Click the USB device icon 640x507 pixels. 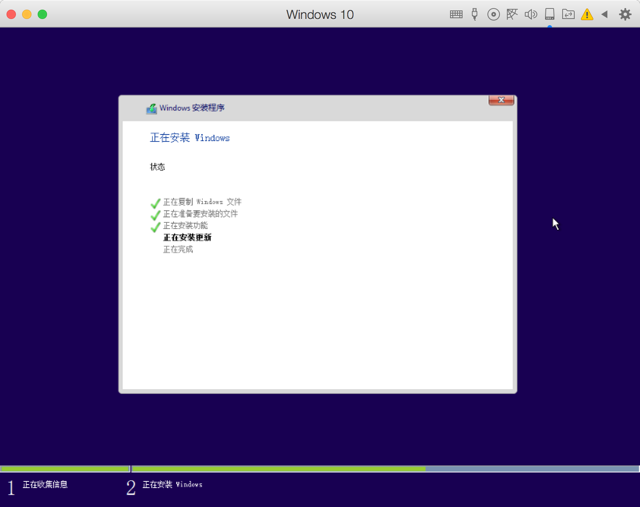(474, 14)
